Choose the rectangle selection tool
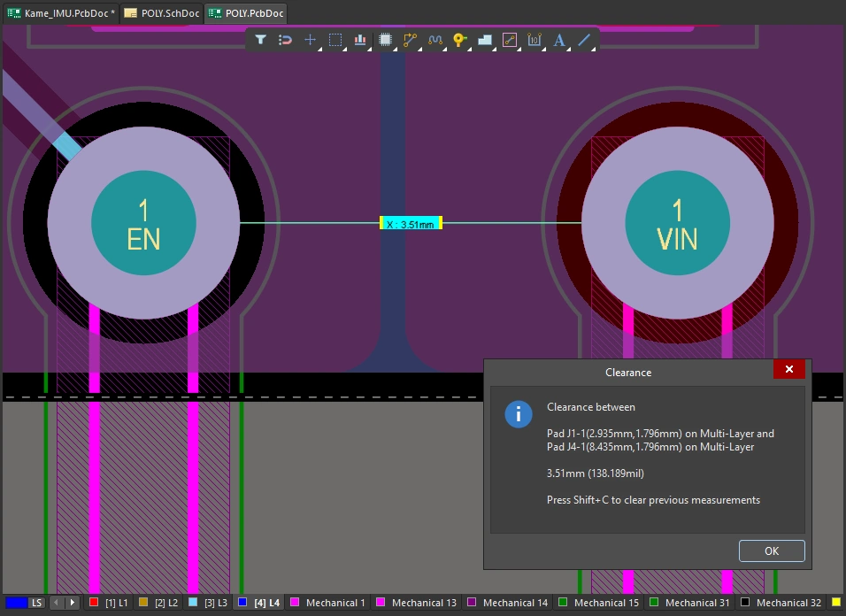Image resolution: width=846 pixels, height=616 pixels. (335, 40)
